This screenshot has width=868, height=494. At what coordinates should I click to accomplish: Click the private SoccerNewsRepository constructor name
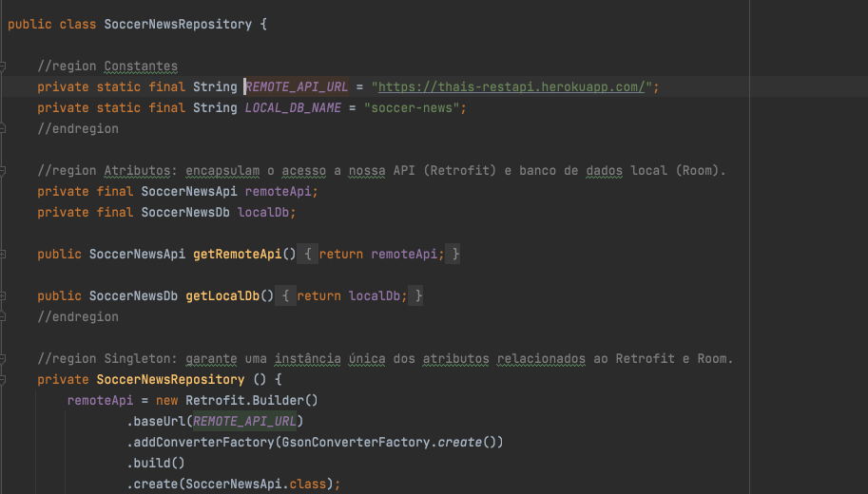(x=170, y=379)
